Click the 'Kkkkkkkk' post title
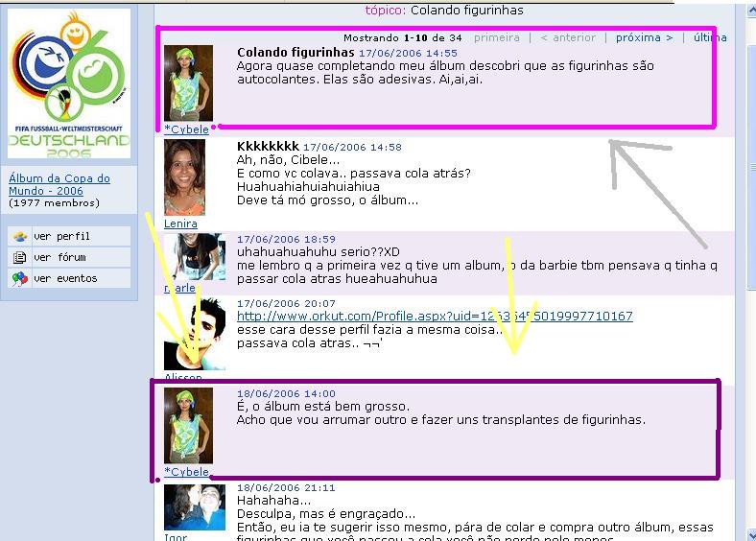This screenshot has width=756, height=541. point(268,147)
